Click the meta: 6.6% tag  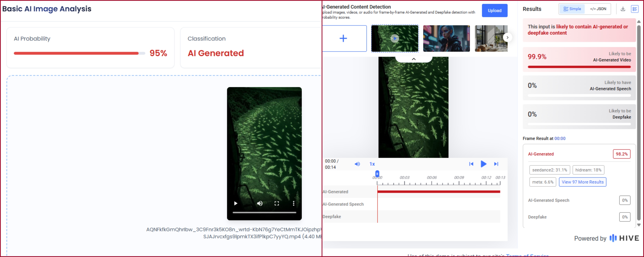click(x=543, y=182)
